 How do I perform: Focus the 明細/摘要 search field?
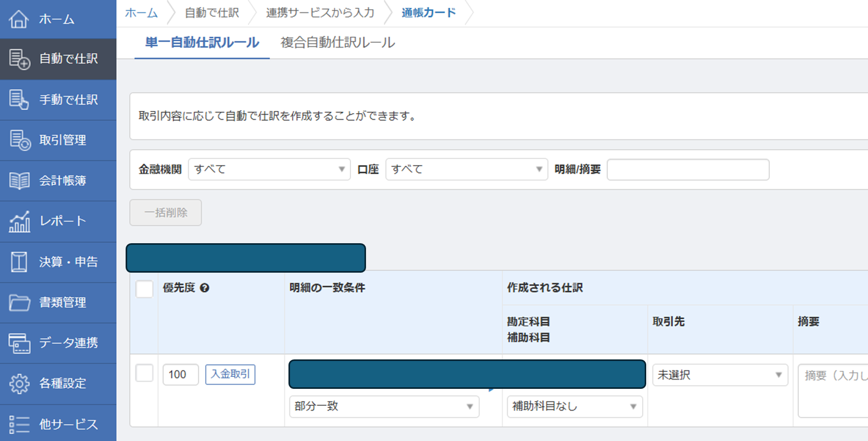(x=688, y=169)
